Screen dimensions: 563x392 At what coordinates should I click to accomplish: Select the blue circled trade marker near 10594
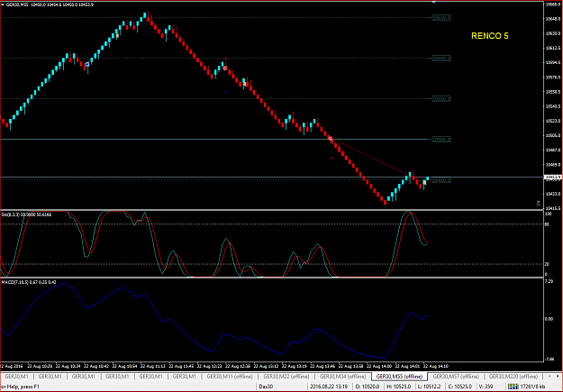pyautogui.click(x=86, y=64)
